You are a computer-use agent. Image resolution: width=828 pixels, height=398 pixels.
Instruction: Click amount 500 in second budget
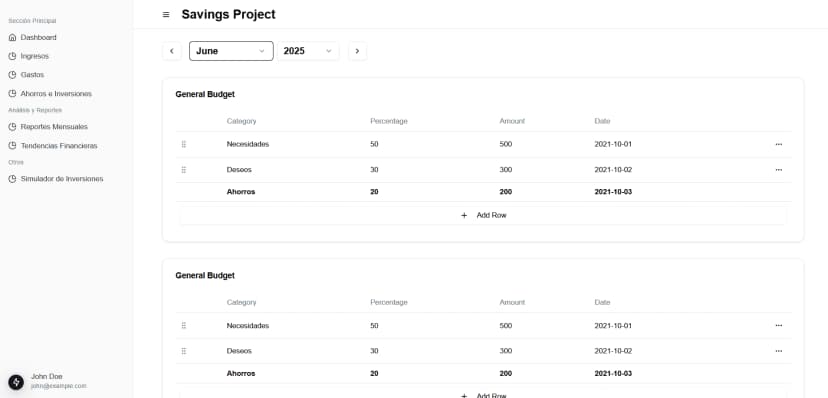506,326
